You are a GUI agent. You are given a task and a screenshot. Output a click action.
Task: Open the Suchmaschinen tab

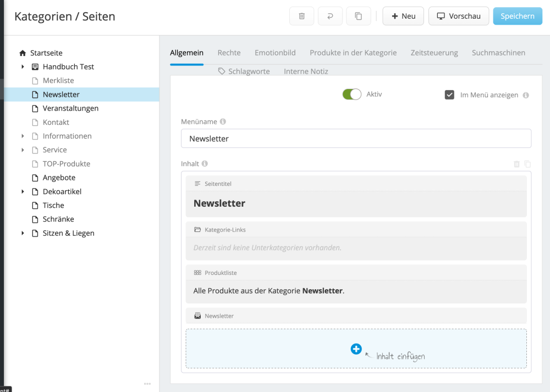pyautogui.click(x=497, y=53)
